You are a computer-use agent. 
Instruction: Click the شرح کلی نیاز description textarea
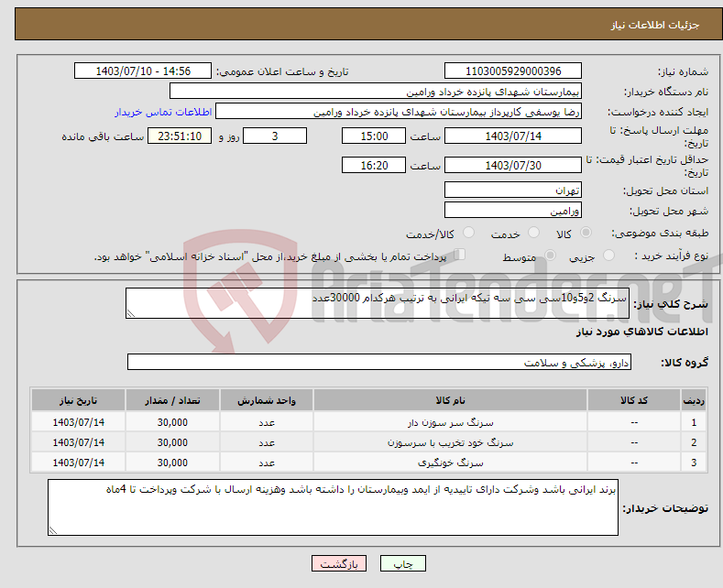378,303
